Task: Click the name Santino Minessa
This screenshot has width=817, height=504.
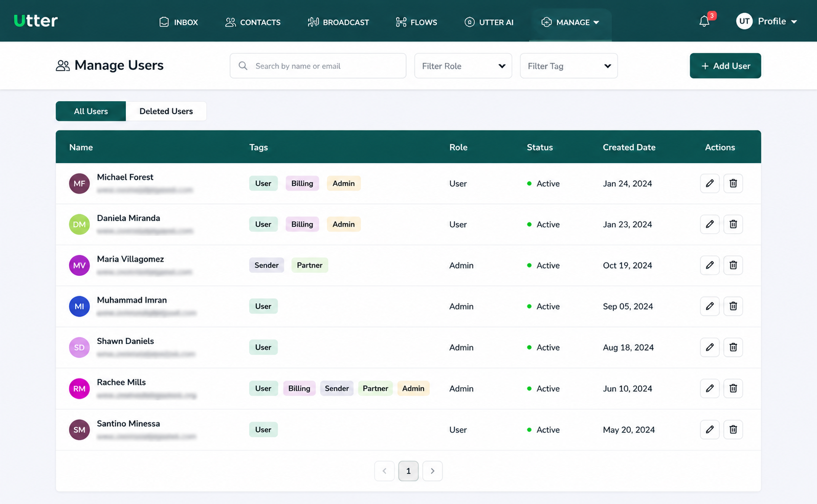Action: 128,424
